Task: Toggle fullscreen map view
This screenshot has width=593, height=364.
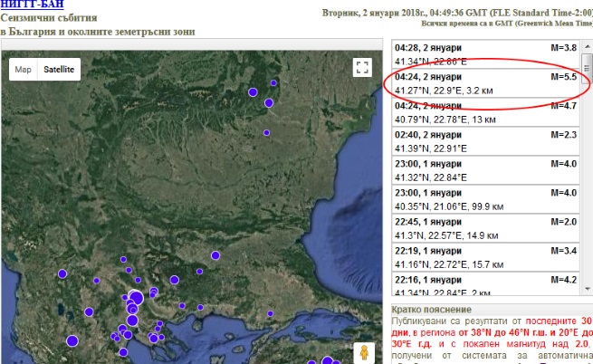Action: coord(362,67)
